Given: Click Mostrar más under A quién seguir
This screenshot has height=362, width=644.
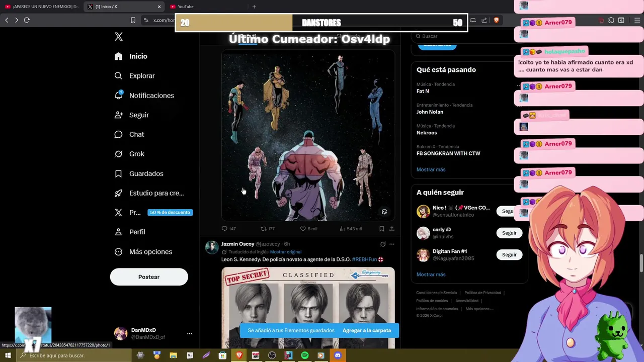Looking at the screenshot, I should [x=431, y=275].
